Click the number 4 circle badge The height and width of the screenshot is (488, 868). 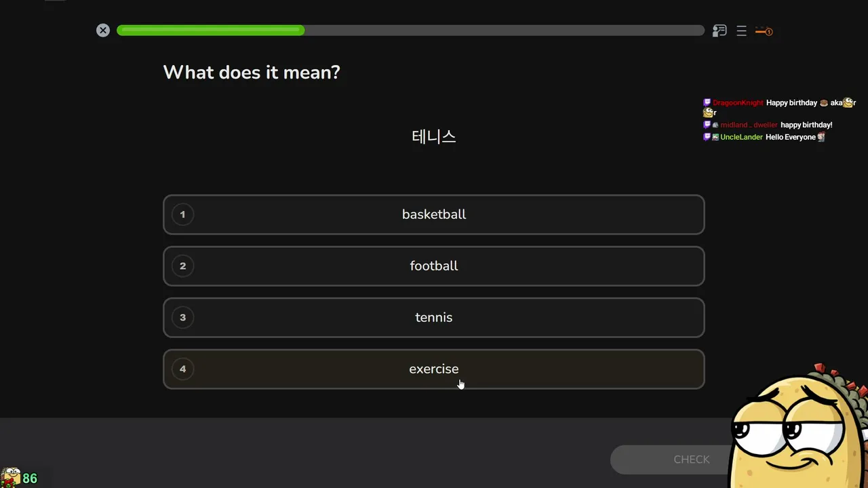pos(182,369)
